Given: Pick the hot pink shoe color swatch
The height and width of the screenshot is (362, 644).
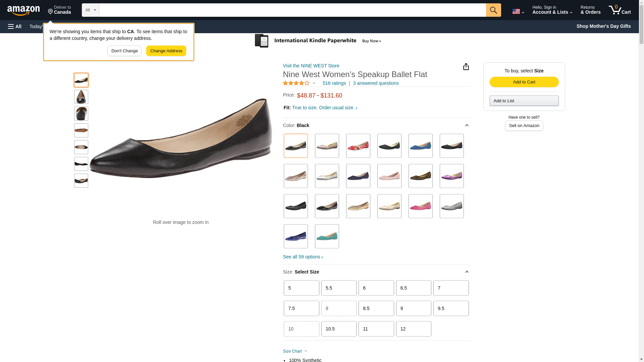Looking at the screenshot, I should pyautogui.click(x=420, y=206).
